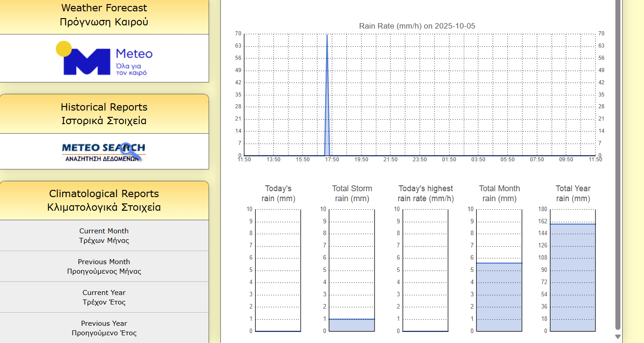The image size is (644, 343).
Task: Click the Total Storm rain bar
Action: tap(351, 325)
